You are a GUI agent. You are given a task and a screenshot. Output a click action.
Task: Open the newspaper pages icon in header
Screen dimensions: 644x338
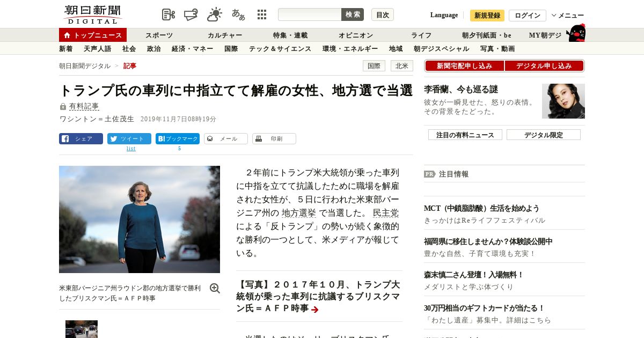[x=169, y=15]
